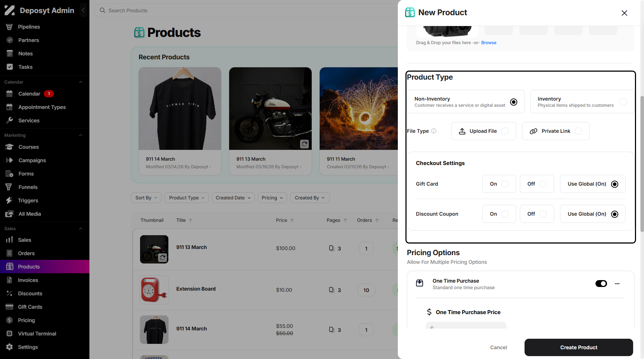The width and height of the screenshot is (644, 359).
Task: Open the Extension Board product thumbnail
Action: click(154, 290)
